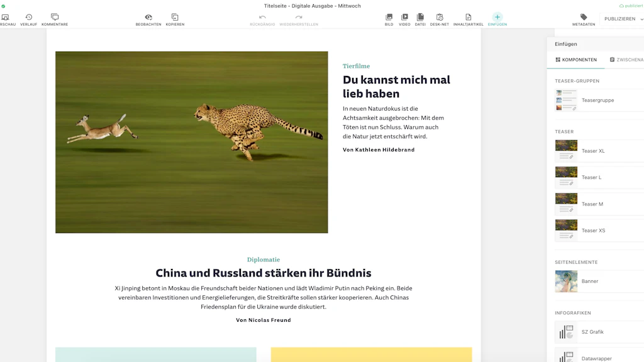Select the Teaser L component
The image size is (644, 362).
[x=599, y=177]
